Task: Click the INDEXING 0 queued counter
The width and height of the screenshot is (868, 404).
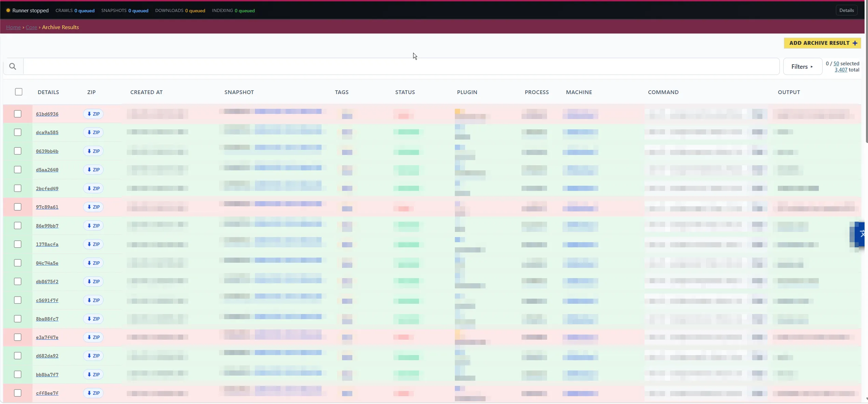Action: 233,11
